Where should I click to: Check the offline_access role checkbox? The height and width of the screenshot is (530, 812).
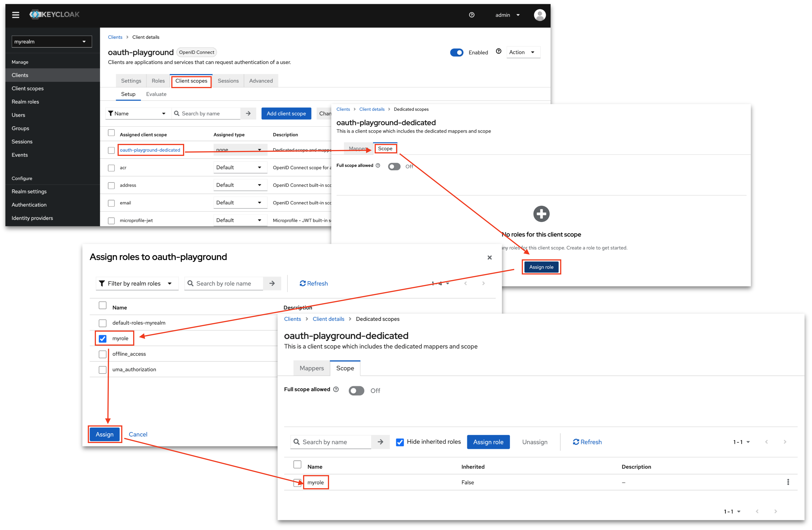point(102,354)
